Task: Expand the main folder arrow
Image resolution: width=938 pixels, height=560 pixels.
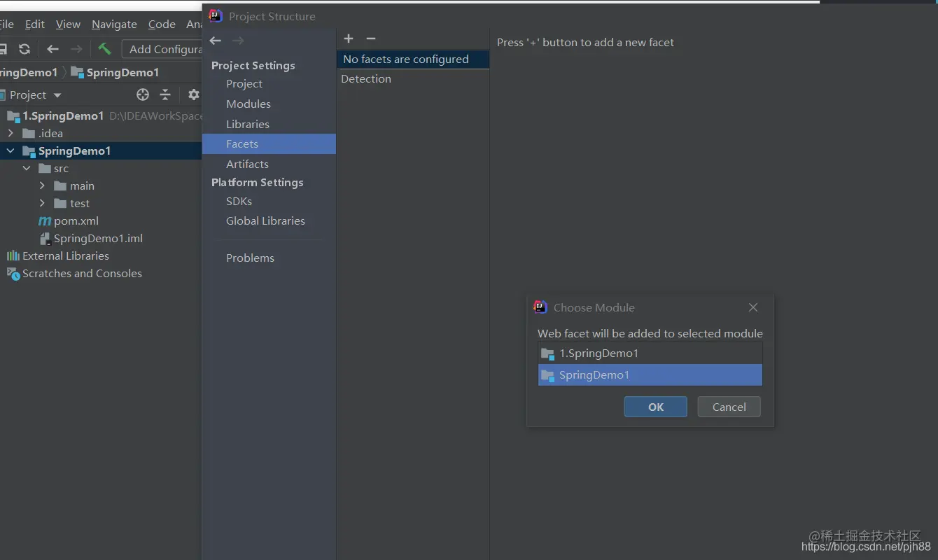Action: (x=42, y=185)
